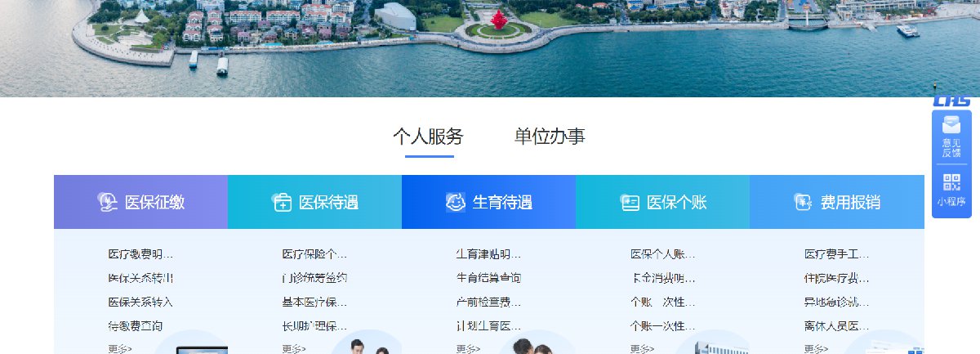This screenshot has height=354, width=980.
Task: Switch to the 个人服务 tab
Action: pos(428,137)
